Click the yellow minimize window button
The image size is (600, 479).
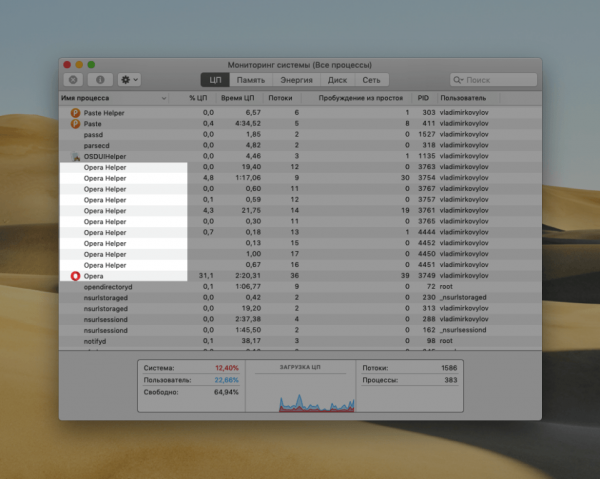click(79, 65)
